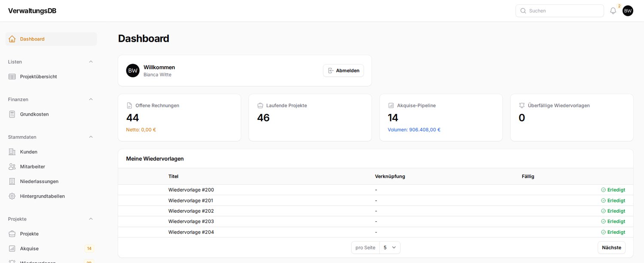This screenshot has width=644, height=263.
Task: Click the notification bell icon
Action: (613, 11)
